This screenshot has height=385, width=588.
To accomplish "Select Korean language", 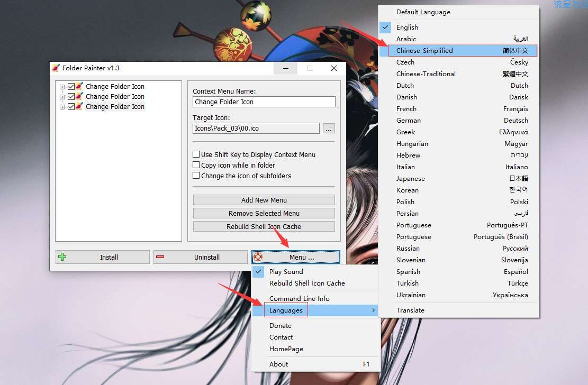I will (x=459, y=190).
